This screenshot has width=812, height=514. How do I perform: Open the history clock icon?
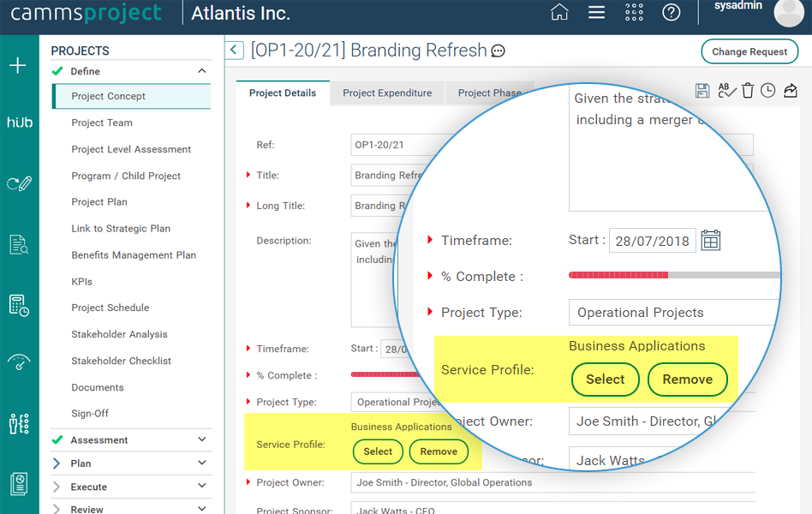click(768, 91)
